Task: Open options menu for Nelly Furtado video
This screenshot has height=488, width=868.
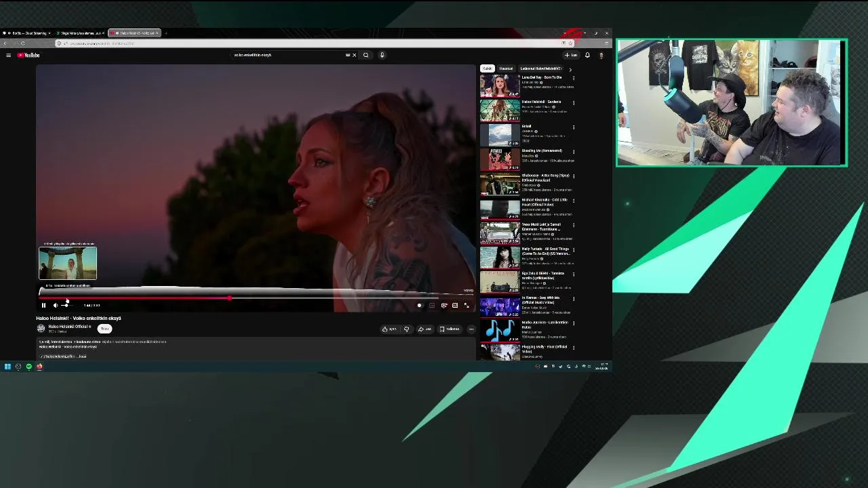Action: 574,249
